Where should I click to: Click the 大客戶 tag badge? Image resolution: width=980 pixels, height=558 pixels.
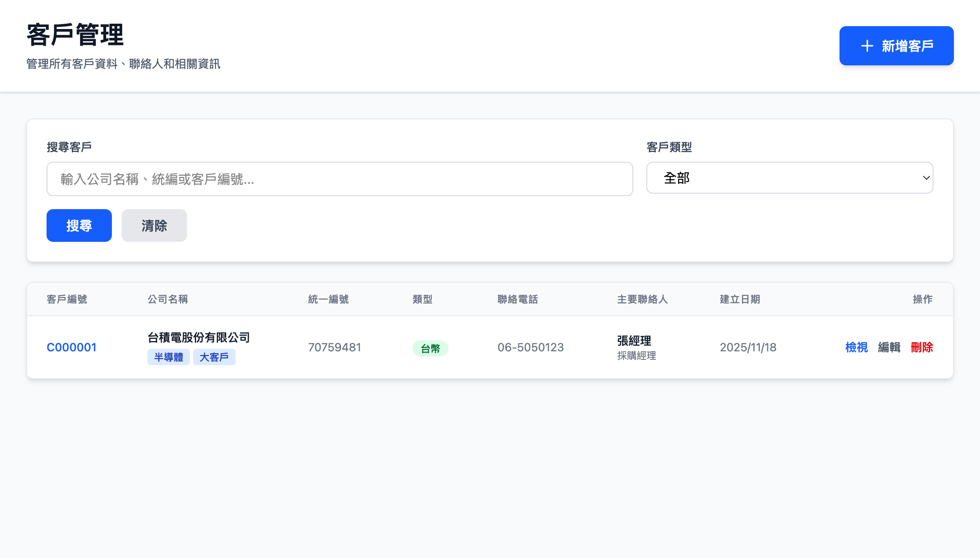pos(214,357)
